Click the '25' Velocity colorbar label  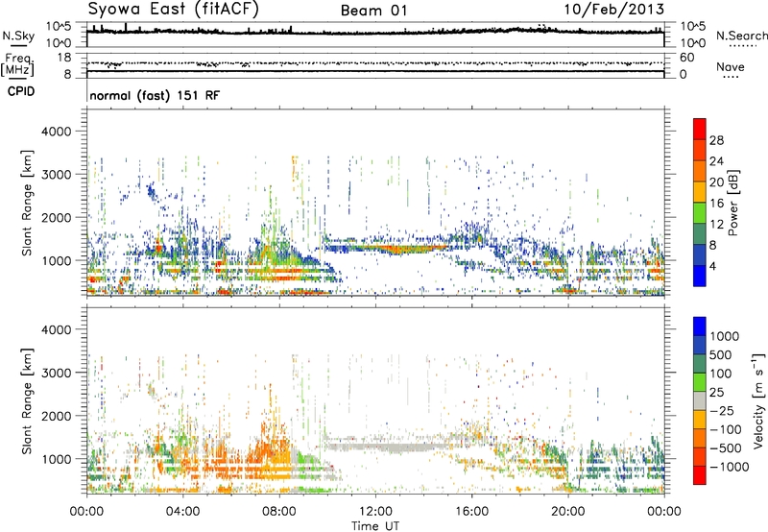coord(717,393)
